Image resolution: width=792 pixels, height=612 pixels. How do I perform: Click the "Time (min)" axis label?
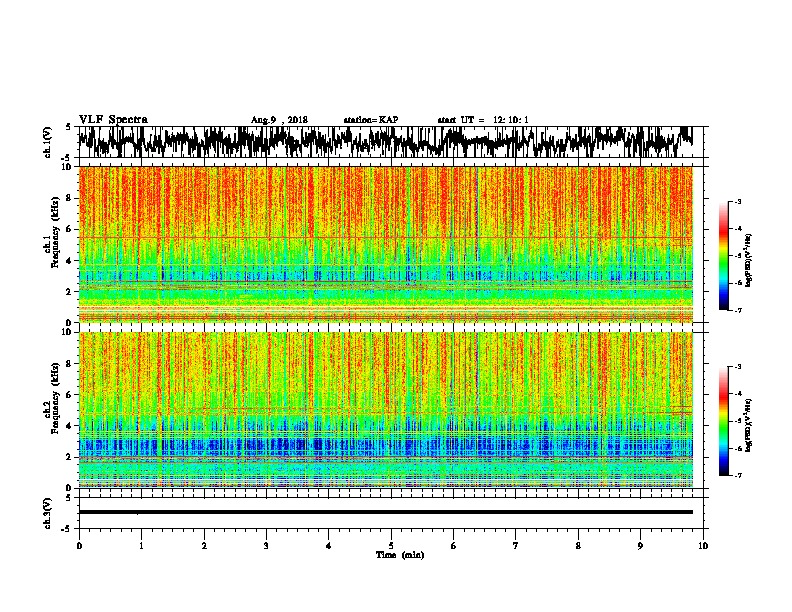[400, 555]
